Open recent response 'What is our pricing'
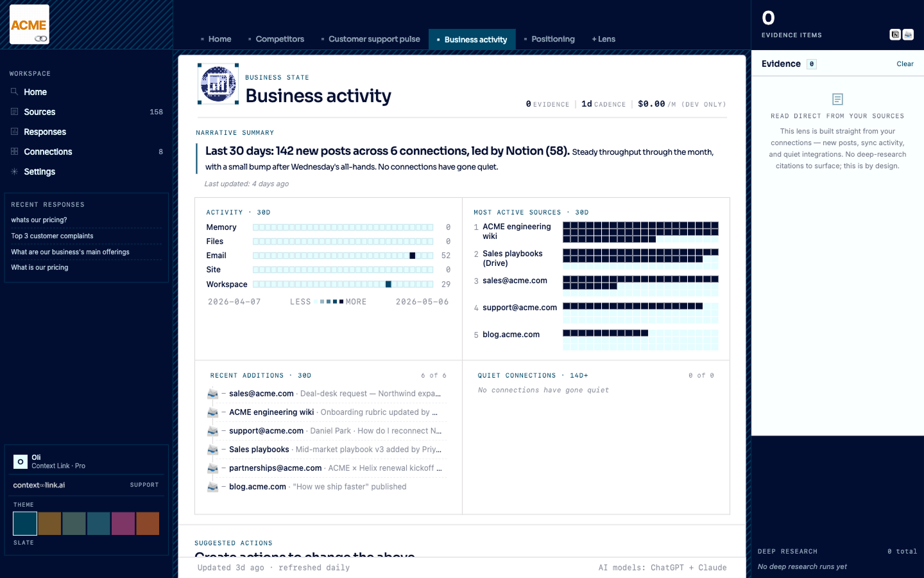This screenshot has height=578, width=924. (x=86, y=267)
